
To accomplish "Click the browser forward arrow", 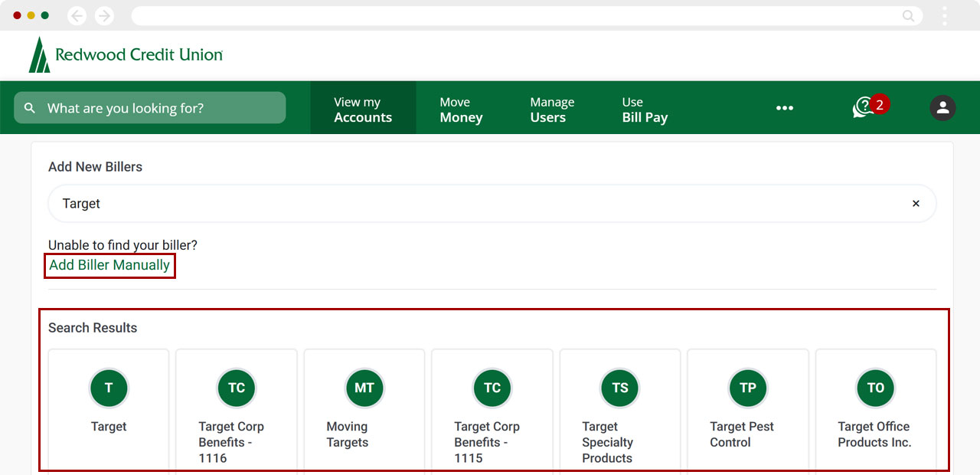I will [104, 16].
